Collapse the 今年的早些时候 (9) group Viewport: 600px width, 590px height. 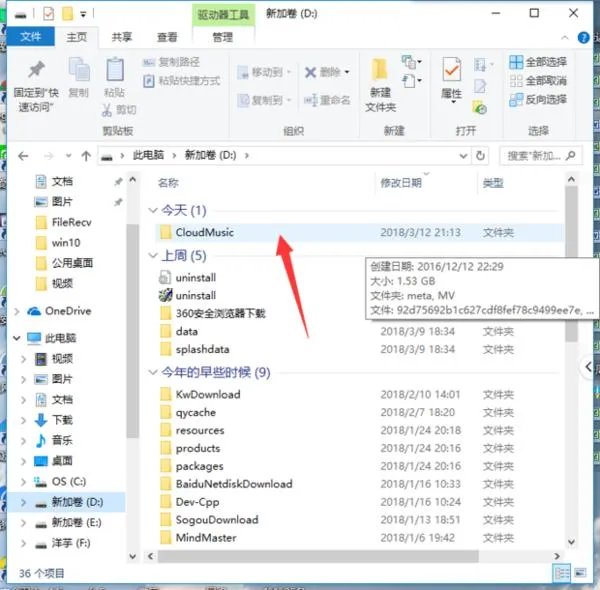(153, 372)
